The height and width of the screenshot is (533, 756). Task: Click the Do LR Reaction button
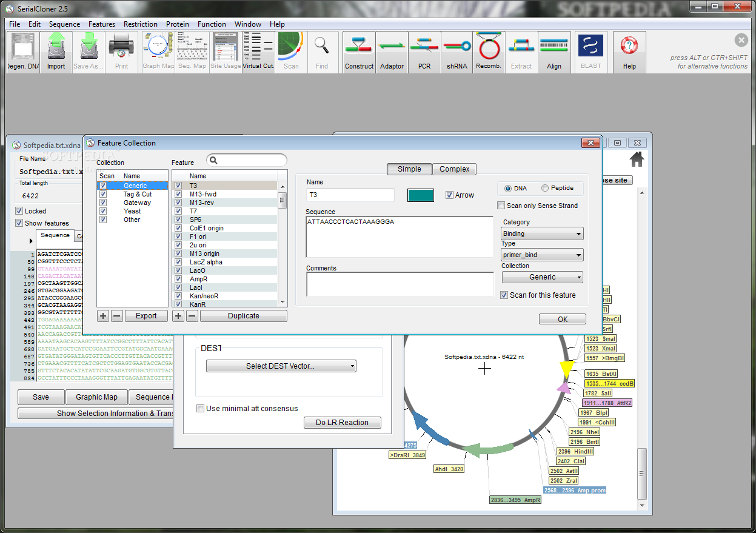point(343,423)
